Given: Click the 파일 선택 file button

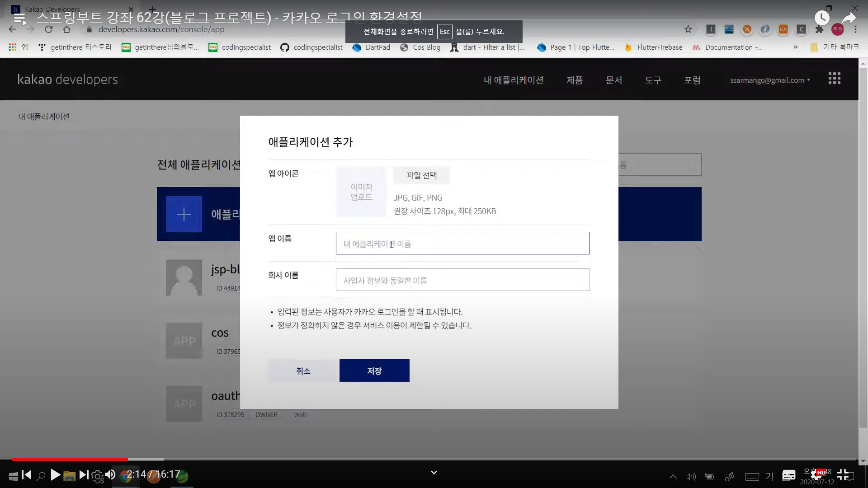Looking at the screenshot, I should (x=421, y=175).
